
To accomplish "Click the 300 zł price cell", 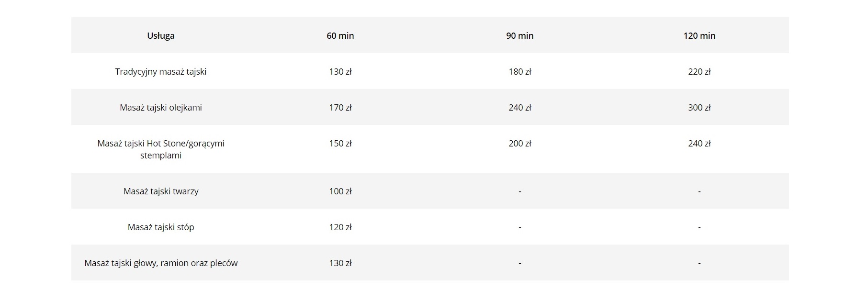I will click(699, 108).
